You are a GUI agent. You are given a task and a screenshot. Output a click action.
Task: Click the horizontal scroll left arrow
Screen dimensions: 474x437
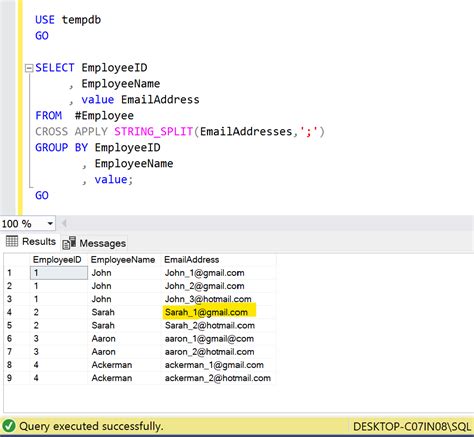[64, 223]
